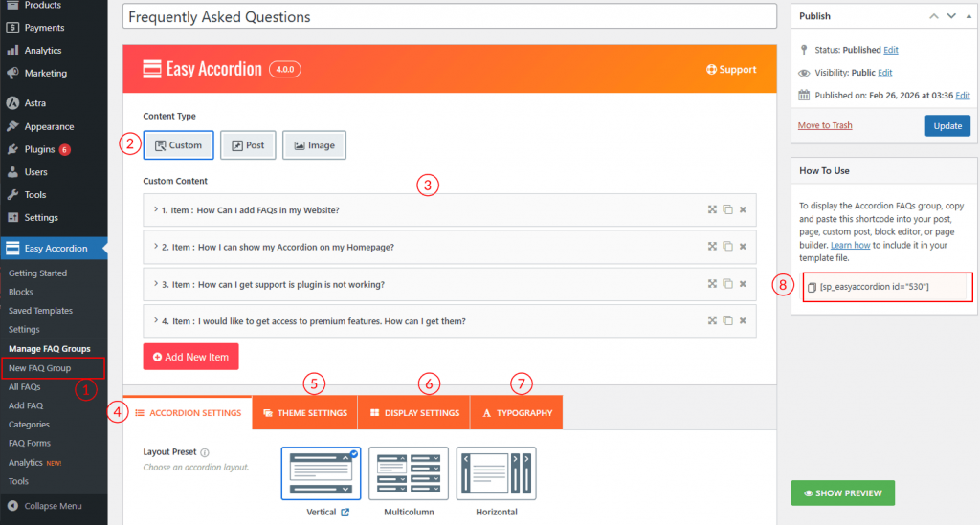Remove the fourth FAQ item

pos(743,320)
